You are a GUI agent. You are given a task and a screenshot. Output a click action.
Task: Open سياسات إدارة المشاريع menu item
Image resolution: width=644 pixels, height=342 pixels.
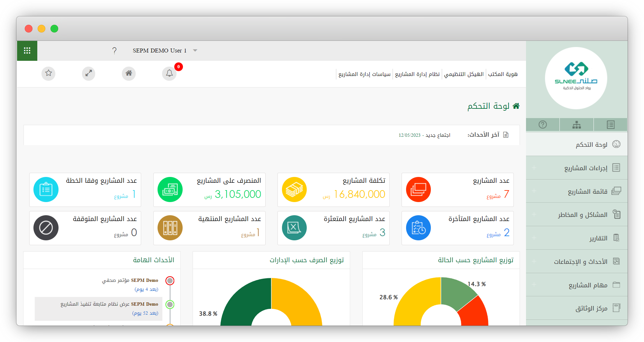364,74
